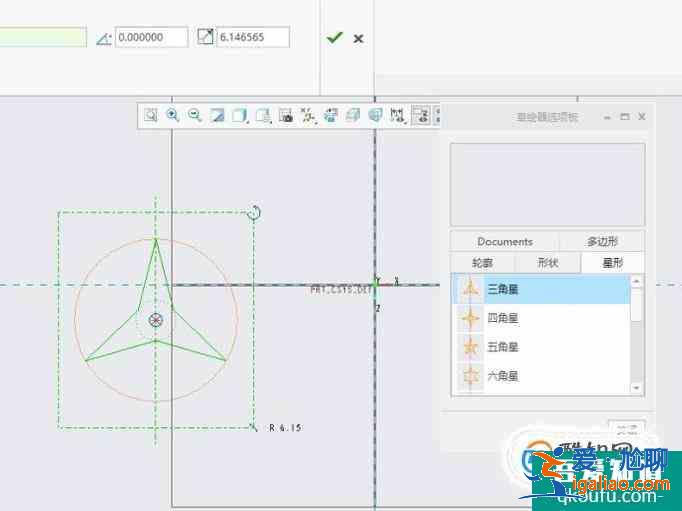Click the Zoom Out magnifier icon

point(195,115)
